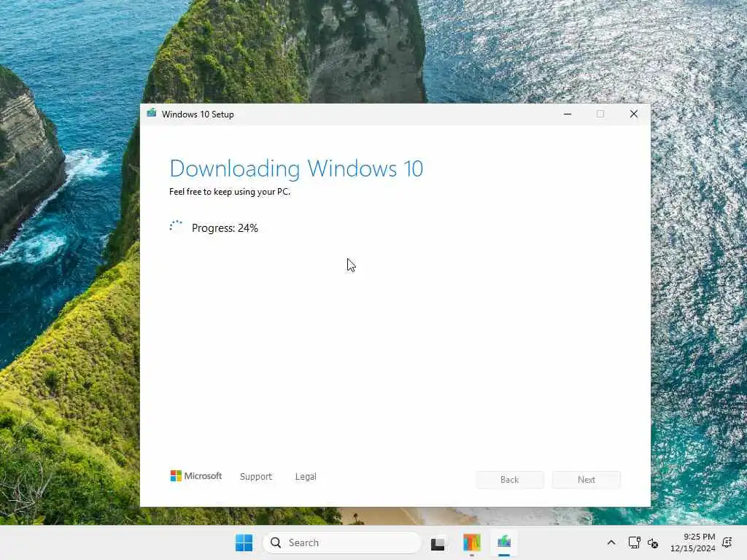
Task: Click the search magnifier icon in taskbar
Action: coord(275,542)
